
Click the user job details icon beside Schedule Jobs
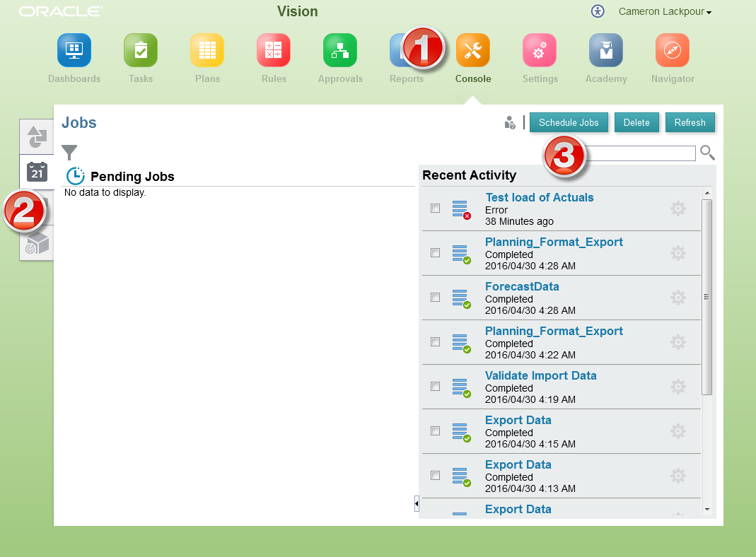[x=510, y=122]
